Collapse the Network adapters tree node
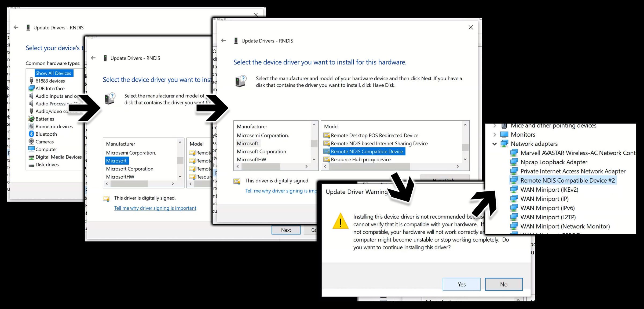Screen dimensions: 644x309 [x=495, y=144]
